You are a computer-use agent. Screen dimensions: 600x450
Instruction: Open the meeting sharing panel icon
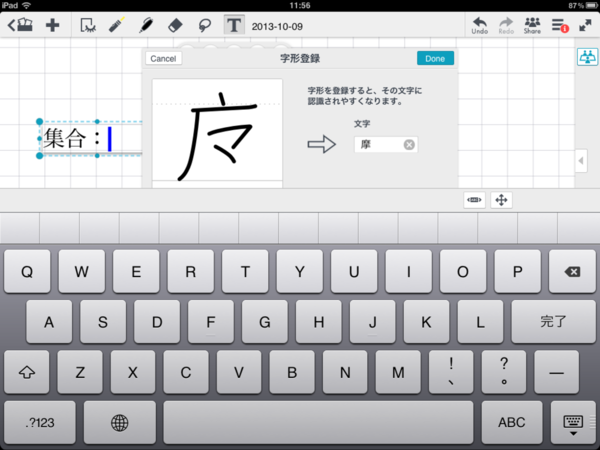pyautogui.click(x=587, y=57)
